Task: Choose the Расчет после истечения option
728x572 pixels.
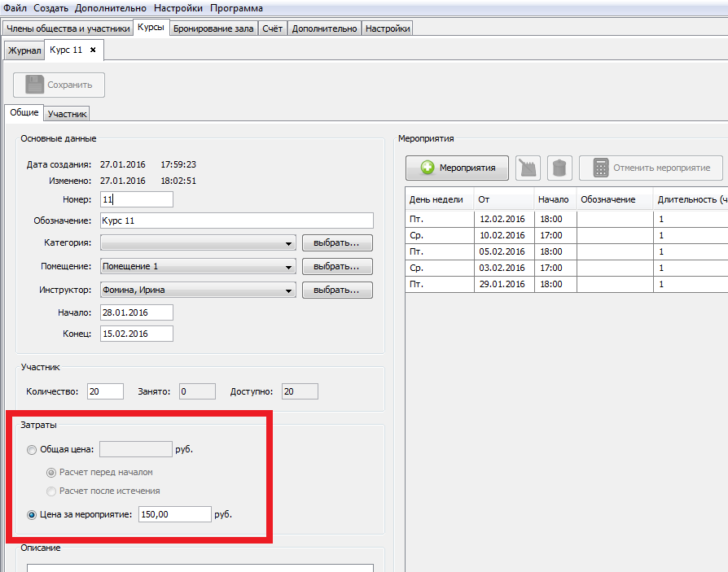Action: pyautogui.click(x=51, y=491)
